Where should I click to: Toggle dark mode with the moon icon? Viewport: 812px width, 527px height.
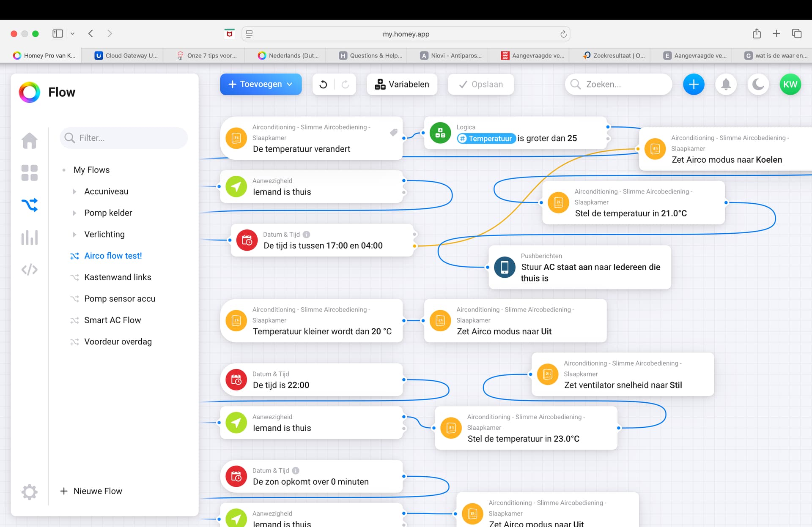pos(758,84)
